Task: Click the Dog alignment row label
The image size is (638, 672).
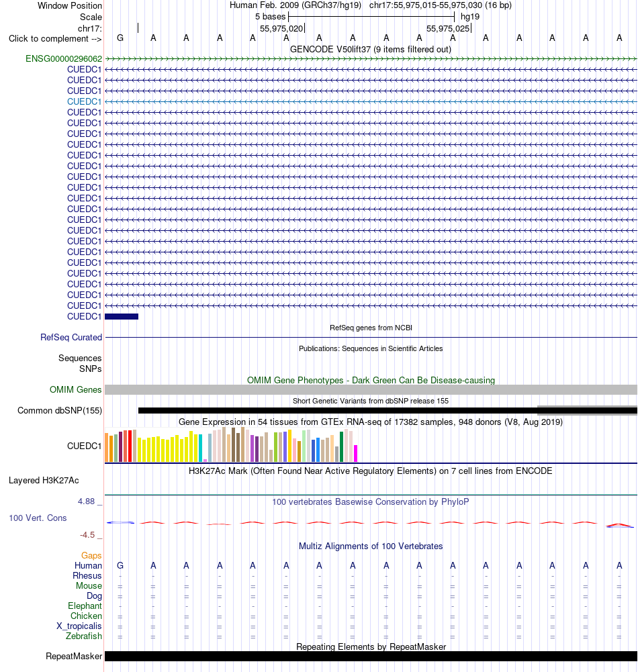Action: [94, 595]
